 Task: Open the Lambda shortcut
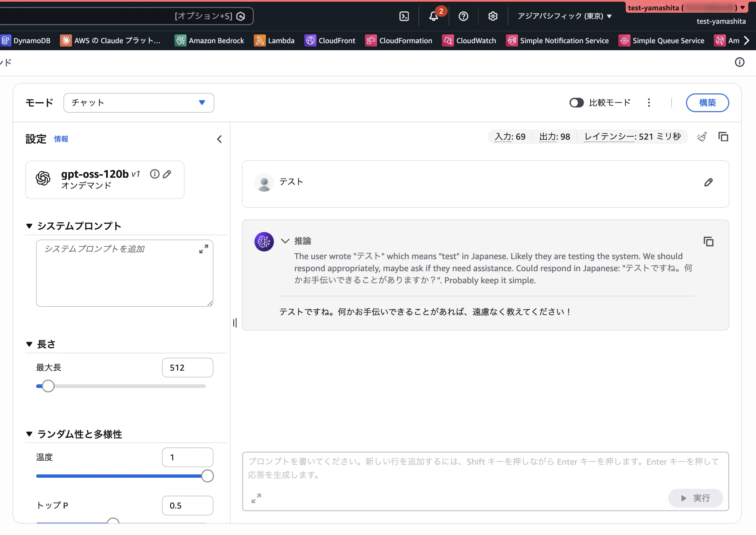click(x=274, y=41)
